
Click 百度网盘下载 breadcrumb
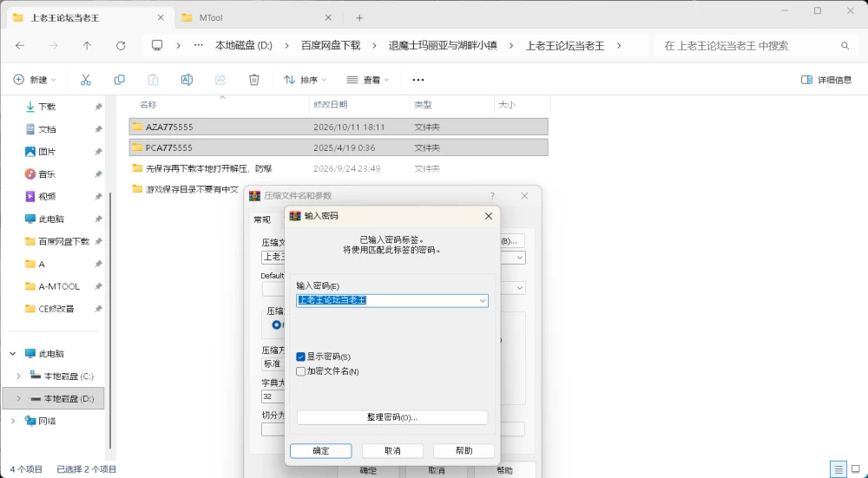331,46
